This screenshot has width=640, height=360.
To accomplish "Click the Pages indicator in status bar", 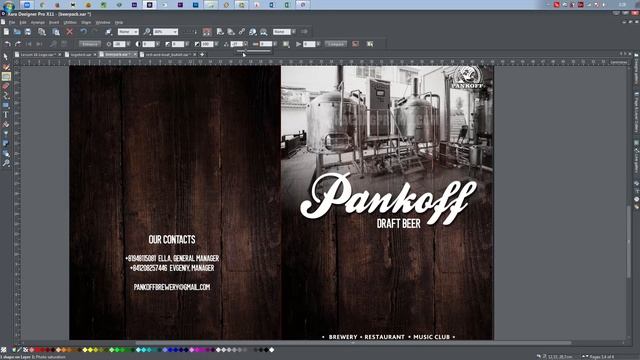I will tap(602, 357).
